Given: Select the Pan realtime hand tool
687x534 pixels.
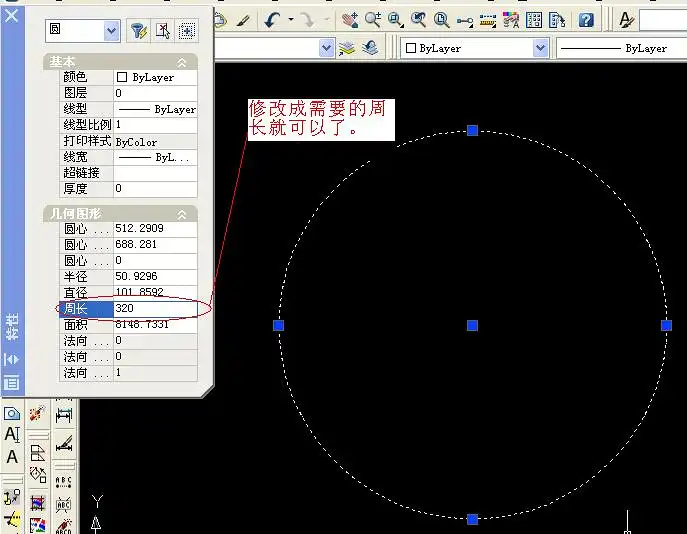Looking at the screenshot, I should (x=350, y=20).
